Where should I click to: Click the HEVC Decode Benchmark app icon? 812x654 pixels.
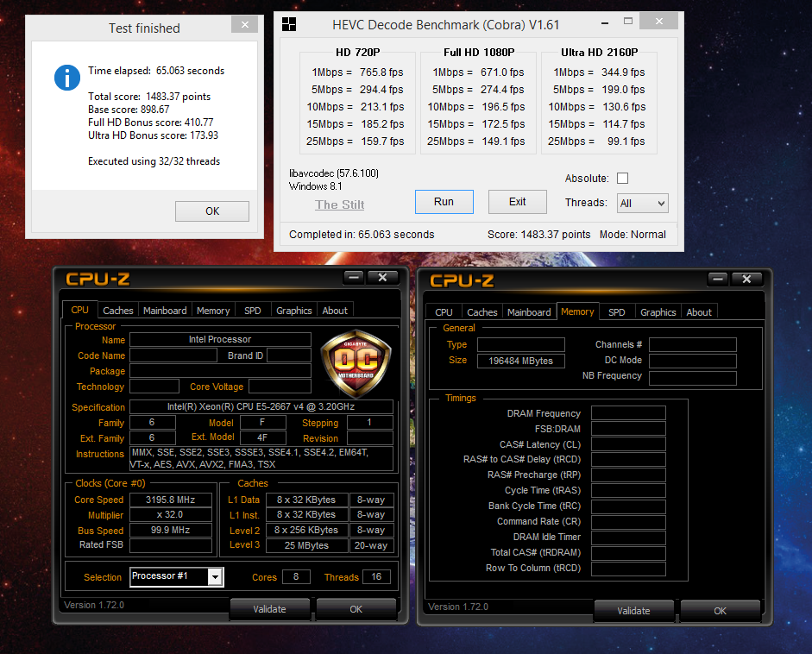click(x=289, y=24)
